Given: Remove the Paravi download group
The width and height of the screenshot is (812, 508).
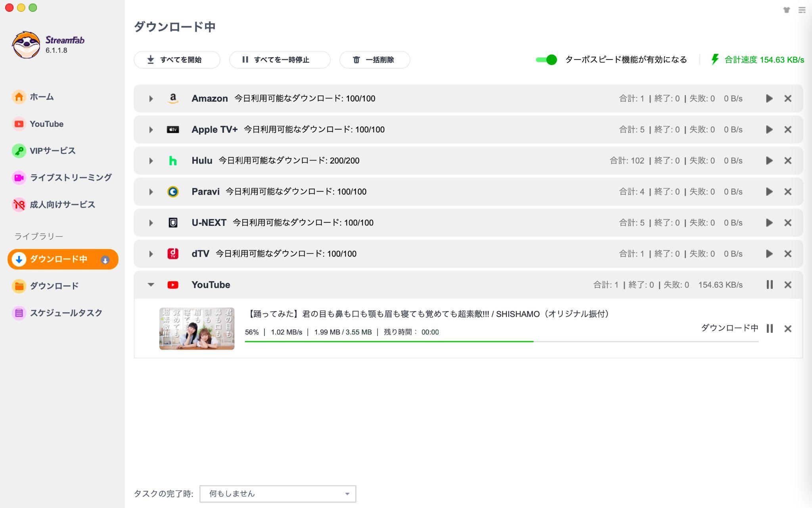Looking at the screenshot, I should 788,192.
